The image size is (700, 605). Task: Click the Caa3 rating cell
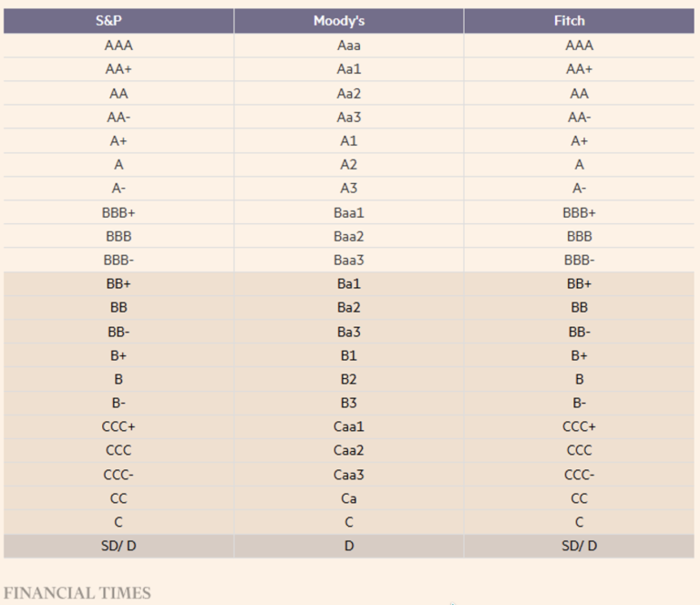348,475
